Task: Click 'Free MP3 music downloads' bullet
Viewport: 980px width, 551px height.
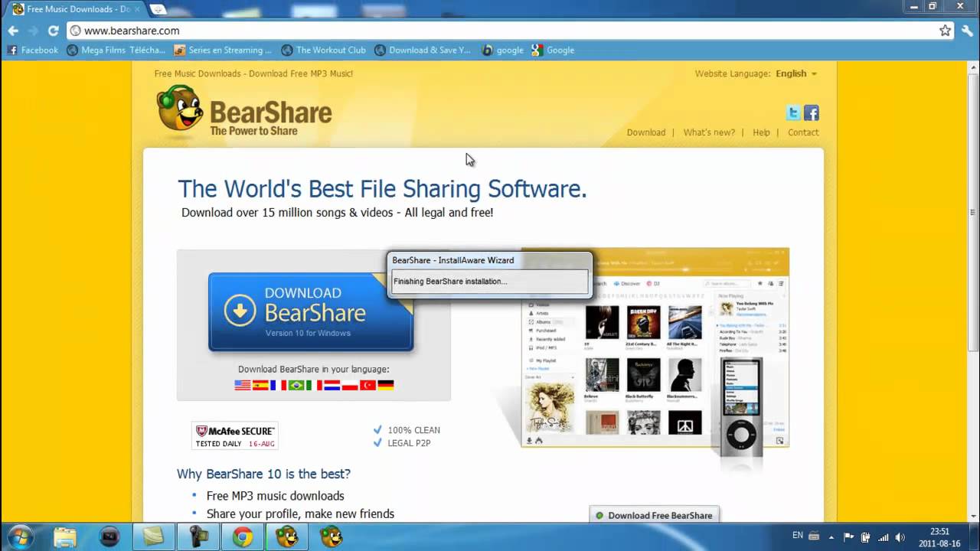Action: point(276,496)
